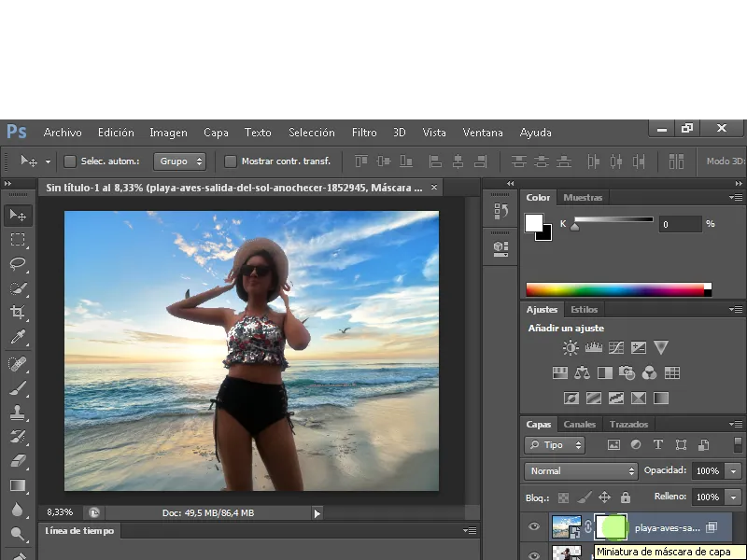Select the History Brush tool
Viewport: 747px width, 560px height.
click(18, 437)
